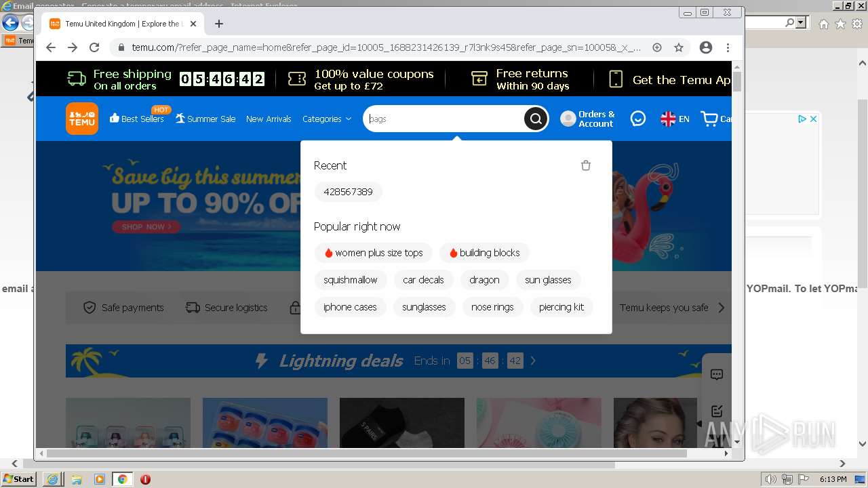Click the search input field

(x=444, y=119)
